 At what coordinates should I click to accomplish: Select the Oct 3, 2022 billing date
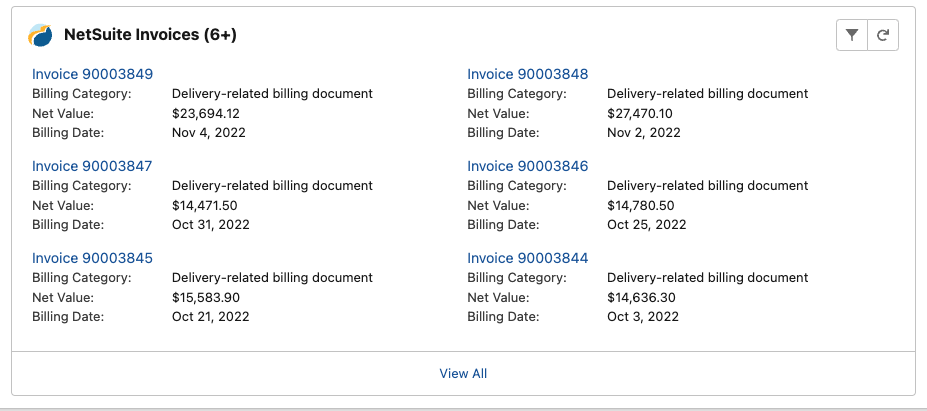click(x=643, y=317)
